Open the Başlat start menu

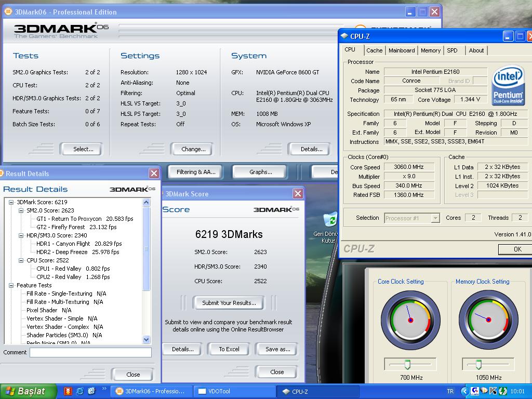[28, 391]
